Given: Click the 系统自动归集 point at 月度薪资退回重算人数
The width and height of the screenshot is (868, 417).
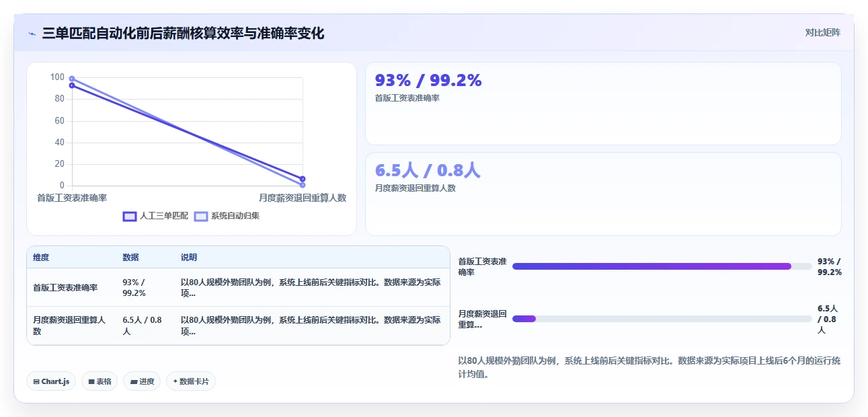Looking at the screenshot, I should pyautogui.click(x=303, y=185).
